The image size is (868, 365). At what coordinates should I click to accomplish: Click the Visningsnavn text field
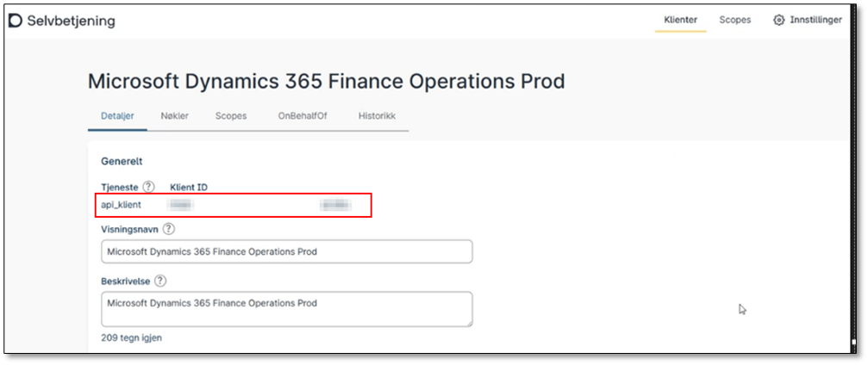(286, 251)
